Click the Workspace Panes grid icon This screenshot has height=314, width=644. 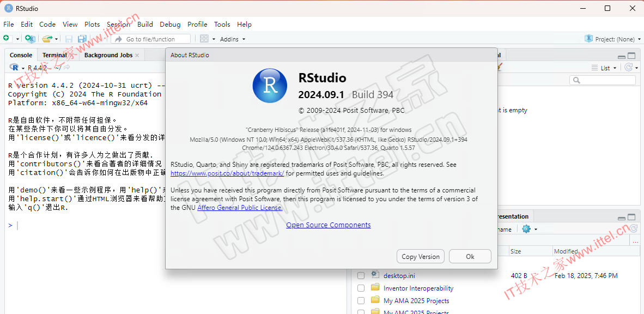[x=204, y=39]
